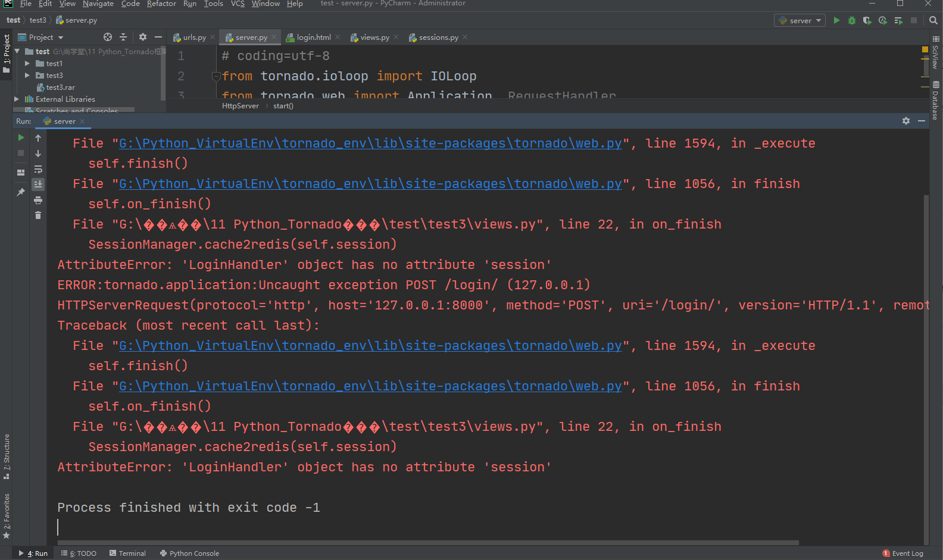Open the SciView side panel
Image resolution: width=943 pixels, height=560 pixels.
coord(935,54)
